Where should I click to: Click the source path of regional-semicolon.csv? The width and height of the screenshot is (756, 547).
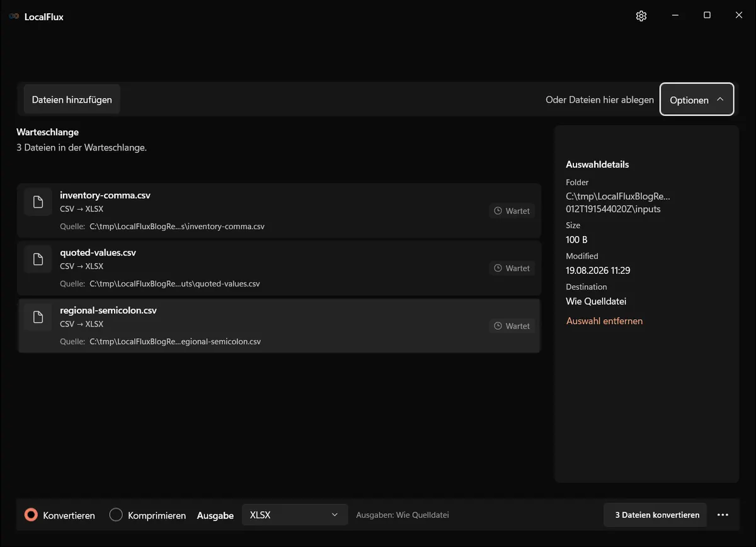pyautogui.click(x=175, y=342)
